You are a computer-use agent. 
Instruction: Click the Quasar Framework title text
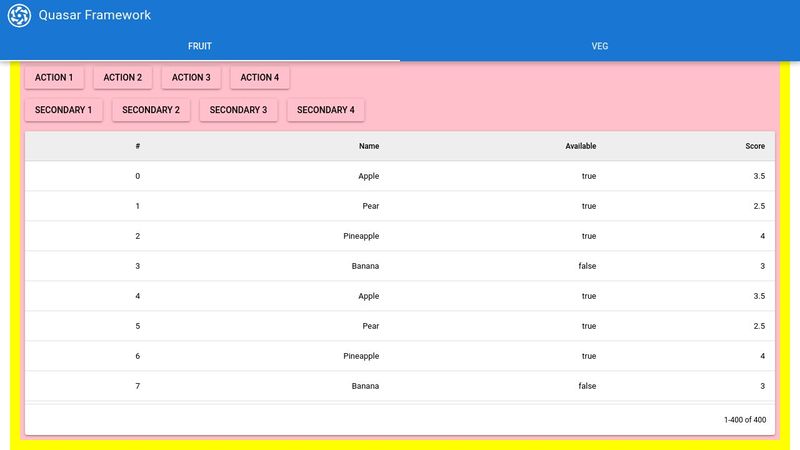click(x=95, y=16)
